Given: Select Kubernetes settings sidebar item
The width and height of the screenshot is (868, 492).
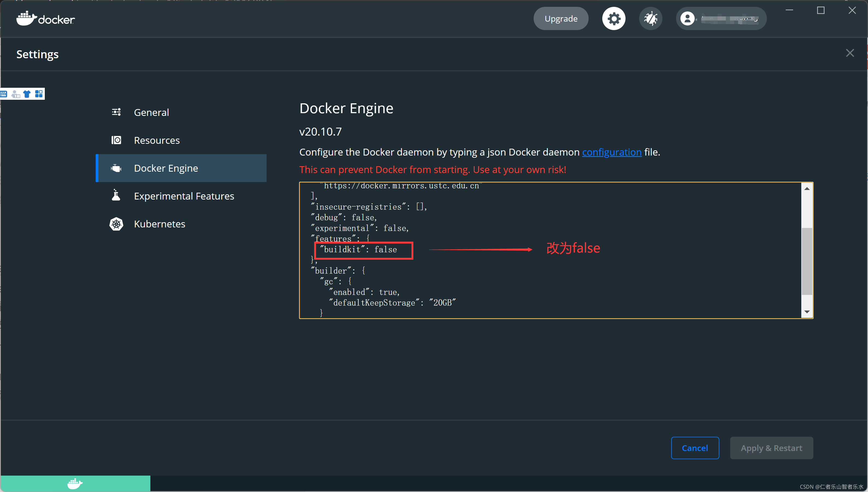Looking at the screenshot, I should pos(159,224).
